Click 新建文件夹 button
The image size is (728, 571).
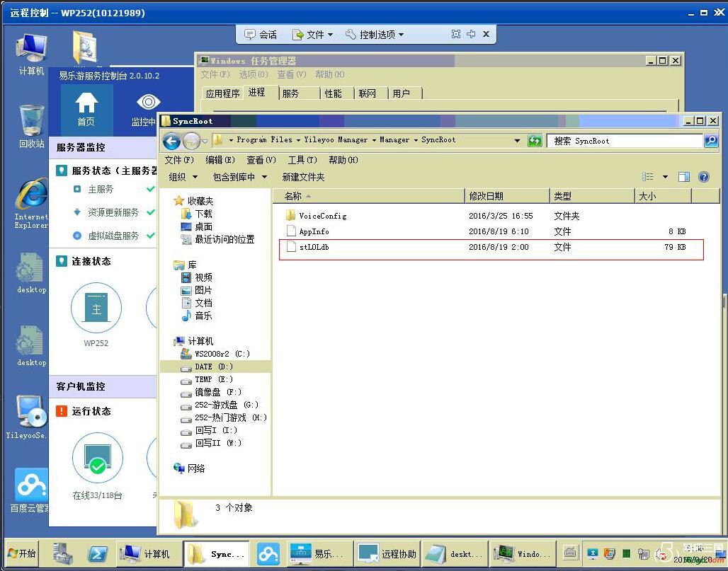pos(303,177)
